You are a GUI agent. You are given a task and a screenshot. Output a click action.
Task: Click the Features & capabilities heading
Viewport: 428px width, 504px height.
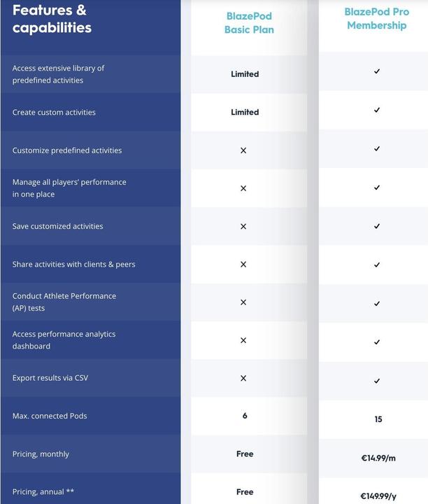tap(52, 19)
